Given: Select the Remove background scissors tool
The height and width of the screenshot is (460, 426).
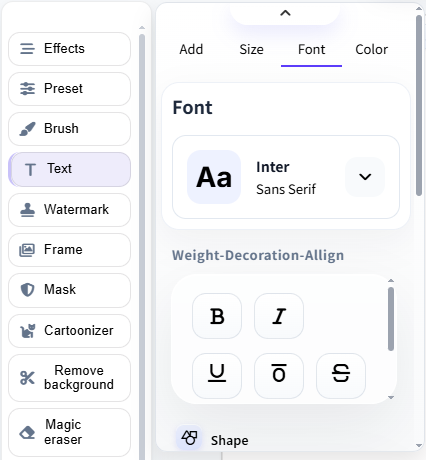Looking at the screenshot, I should 69,378.
